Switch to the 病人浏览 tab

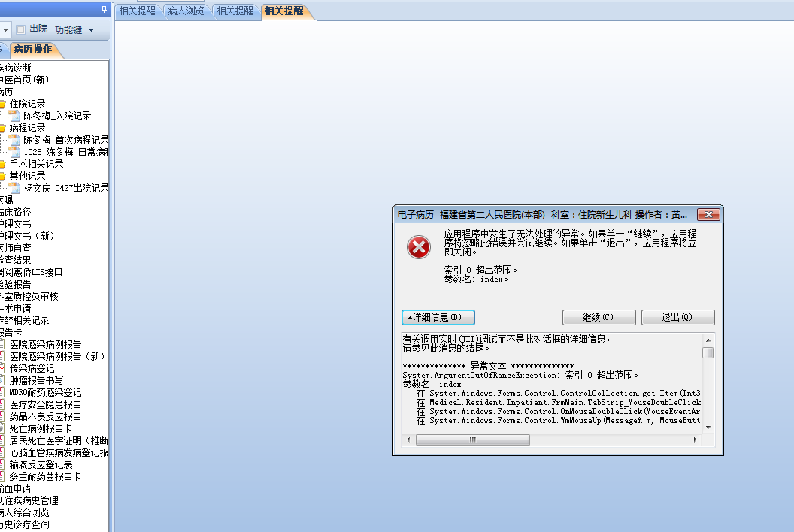[186, 11]
